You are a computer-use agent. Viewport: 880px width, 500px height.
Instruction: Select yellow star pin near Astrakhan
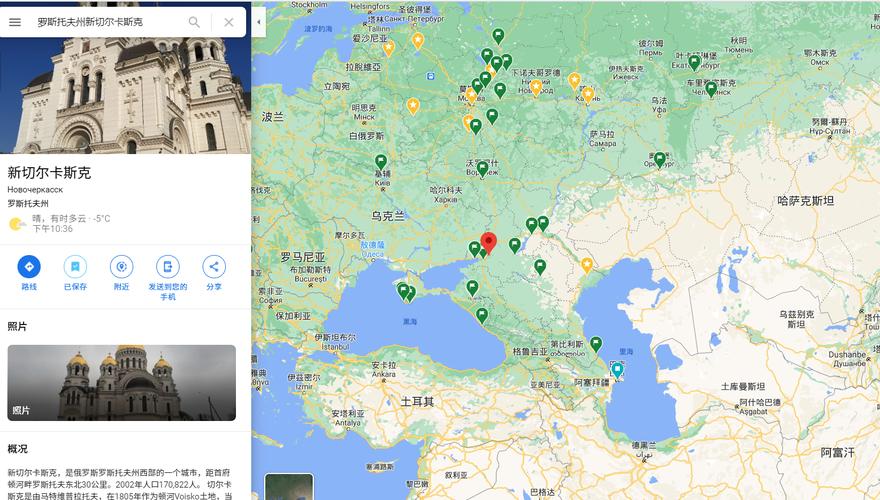tap(586, 264)
